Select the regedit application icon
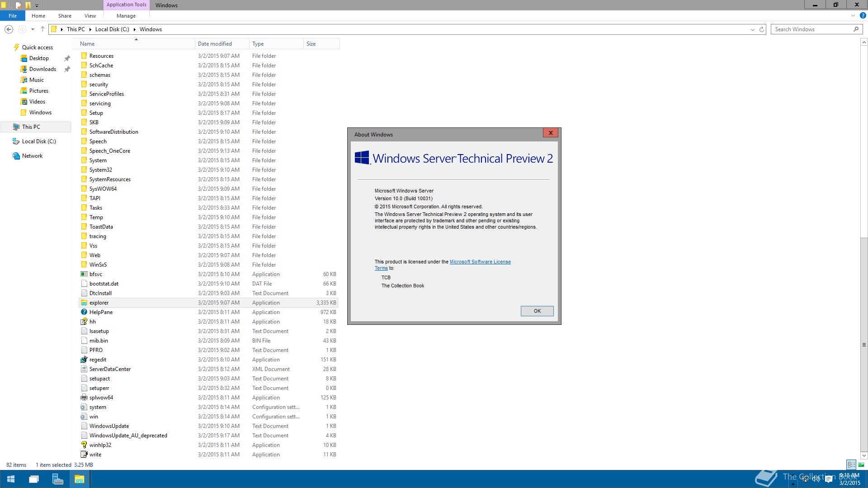This screenshot has width=868, height=488. [x=84, y=360]
